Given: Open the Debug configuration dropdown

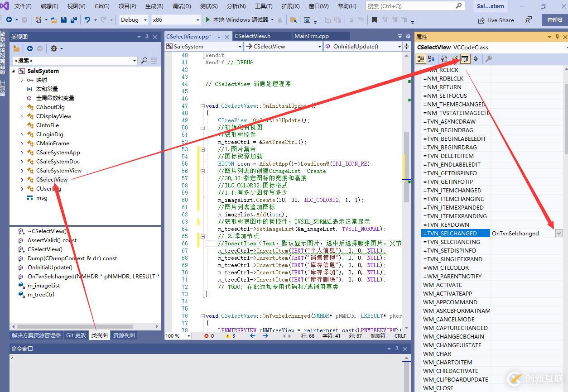Looking at the screenshot, I should (145, 20).
